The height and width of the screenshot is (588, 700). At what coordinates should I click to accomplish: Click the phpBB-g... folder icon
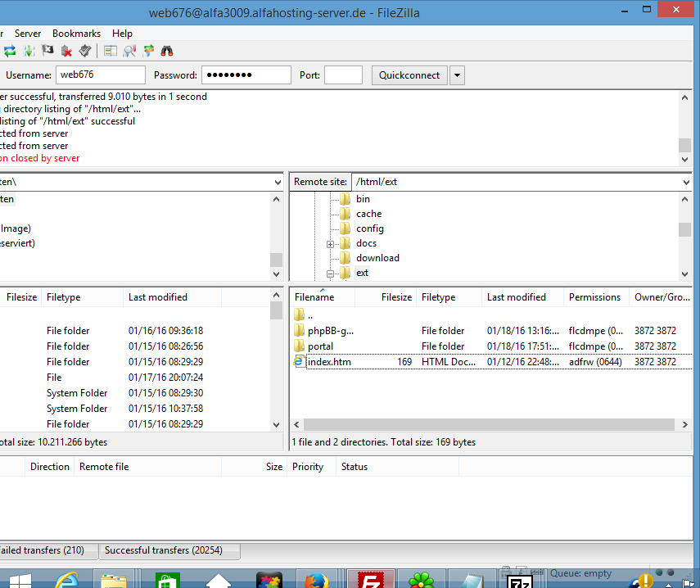click(x=299, y=331)
